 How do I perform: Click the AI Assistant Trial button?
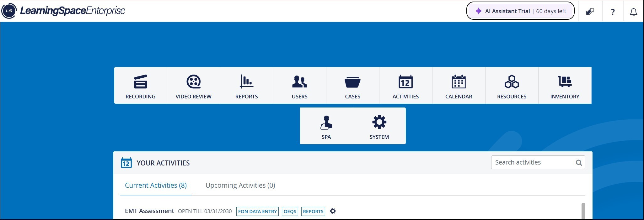coord(520,11)
